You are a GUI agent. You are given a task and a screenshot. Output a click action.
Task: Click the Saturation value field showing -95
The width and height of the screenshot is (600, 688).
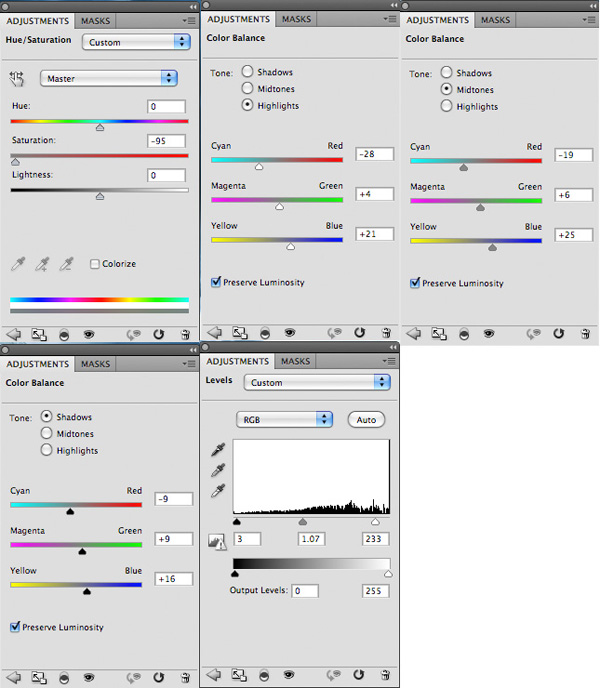tap(166, 141)
